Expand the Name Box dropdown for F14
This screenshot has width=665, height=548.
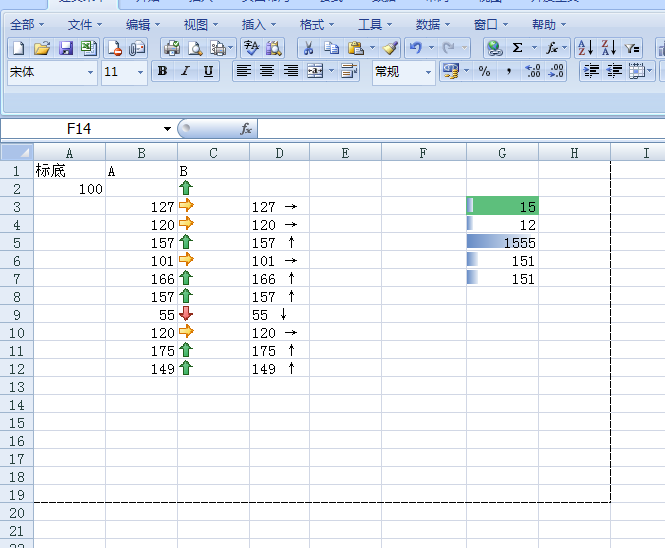(x=167, y=129)
